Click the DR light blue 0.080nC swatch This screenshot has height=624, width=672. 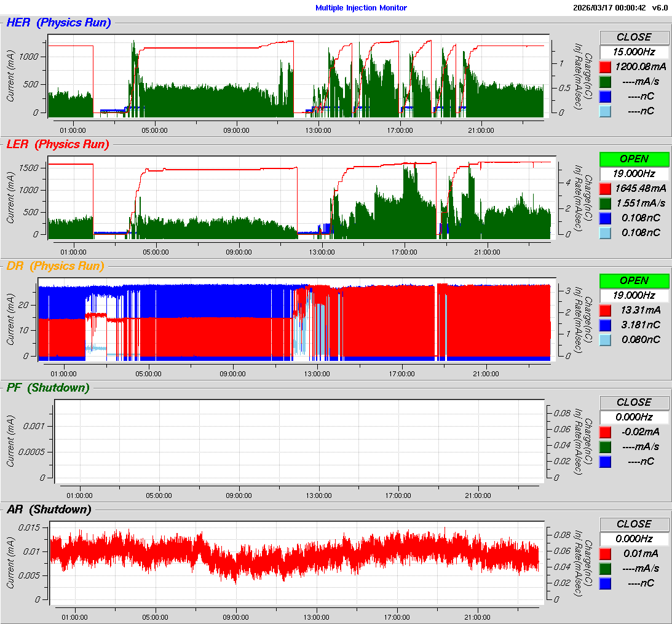click(605, 339)
